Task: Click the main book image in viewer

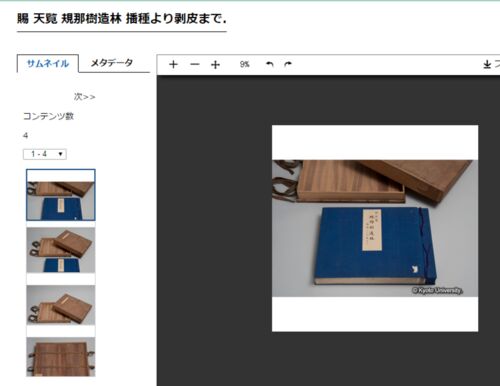Action: tap(375, 228)
